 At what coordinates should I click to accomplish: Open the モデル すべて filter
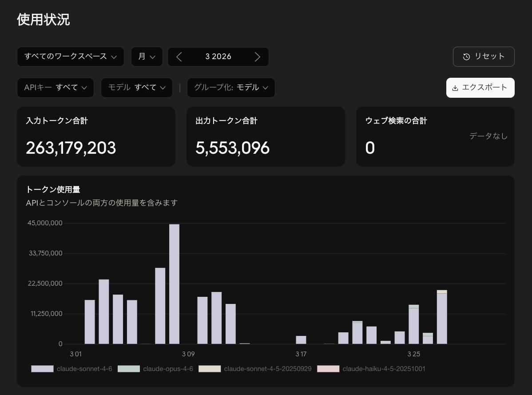[x=137, y=88]
